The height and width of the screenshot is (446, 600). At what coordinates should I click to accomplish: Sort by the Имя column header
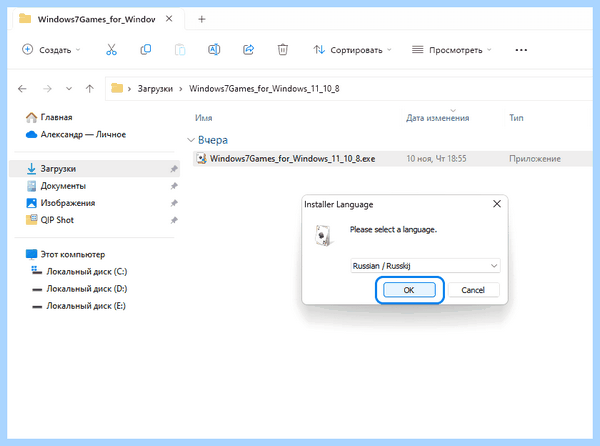(x=204, y=118)
